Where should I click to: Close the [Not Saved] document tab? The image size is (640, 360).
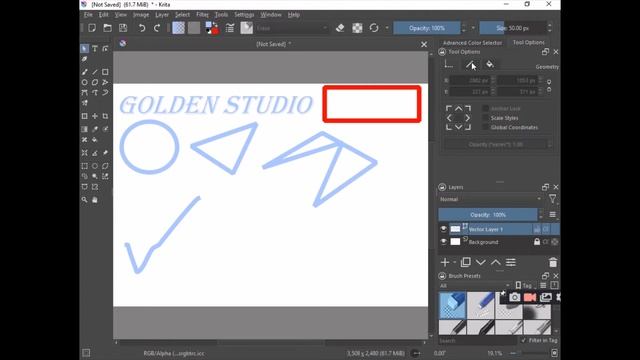click(424, 44)
